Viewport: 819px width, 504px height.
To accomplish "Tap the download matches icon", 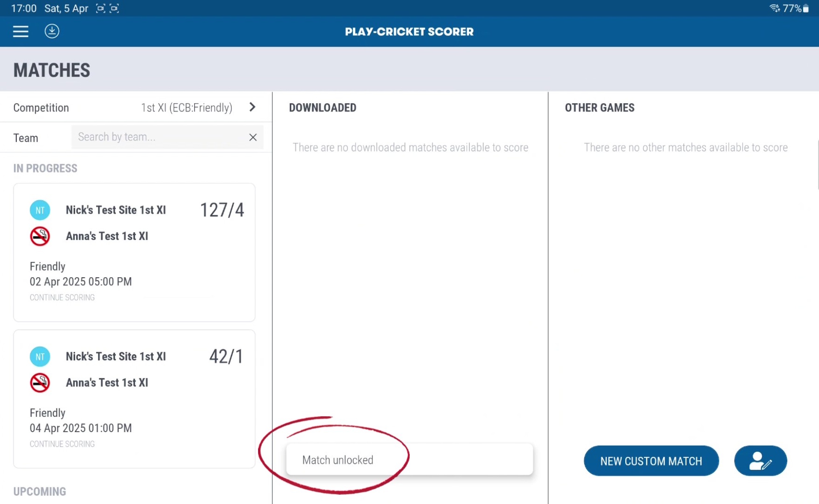I will (52, 31).
